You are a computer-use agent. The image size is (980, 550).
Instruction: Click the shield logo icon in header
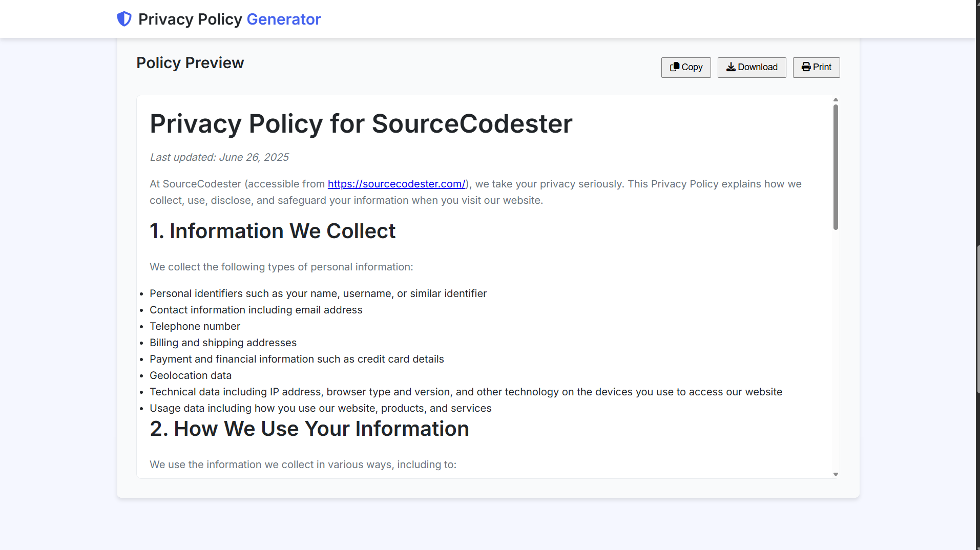(x=124, y=19)
